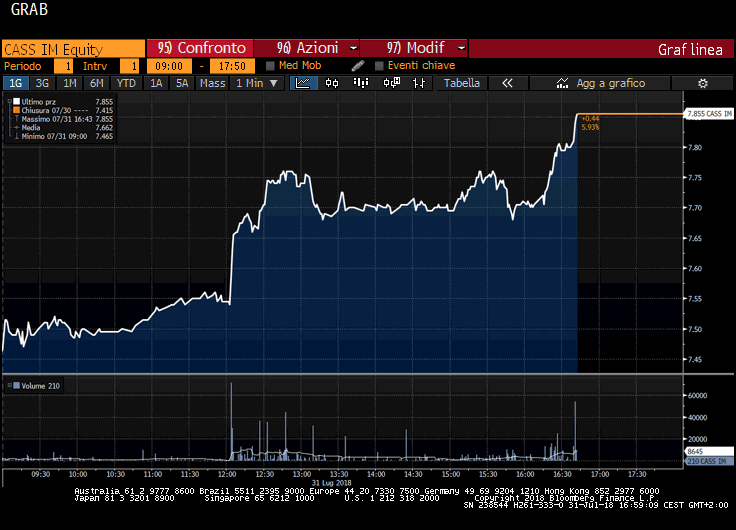Open the Tabella view
The height and width of the screenshot is (530, 736).
pos(461,83)
